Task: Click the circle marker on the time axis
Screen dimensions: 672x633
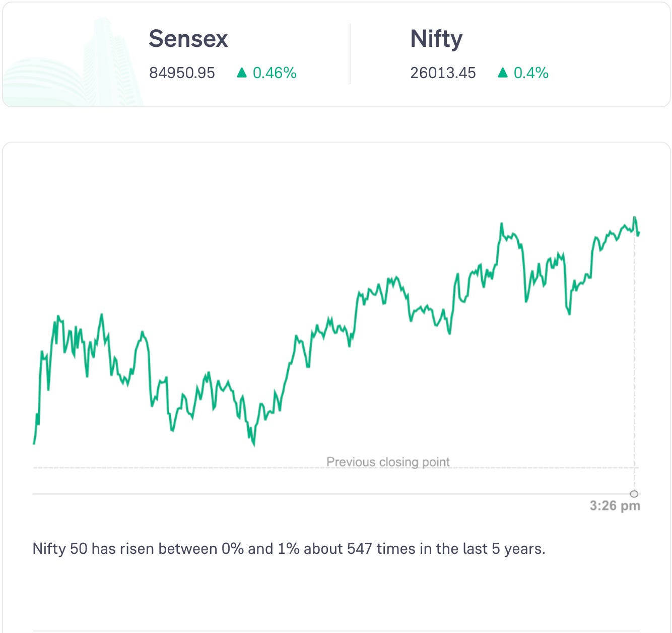Action: click(634, 494)
